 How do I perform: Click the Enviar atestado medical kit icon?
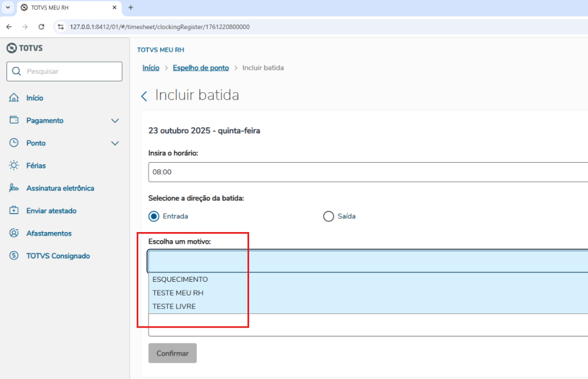pos(14,210)
